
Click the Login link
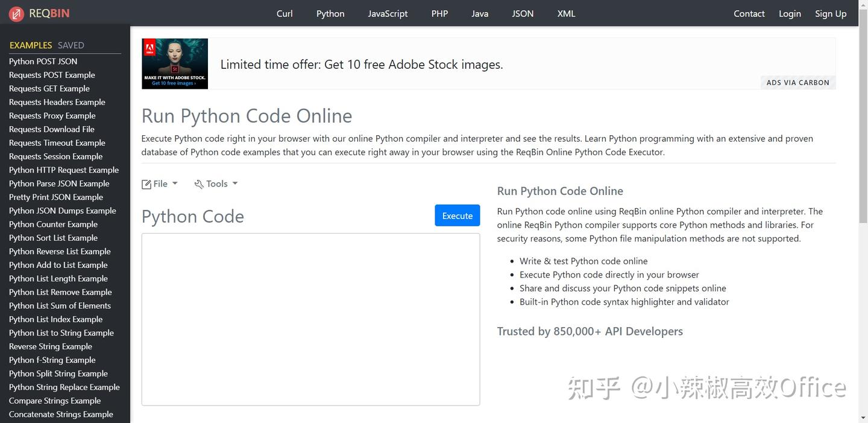(x=790, y=13)
